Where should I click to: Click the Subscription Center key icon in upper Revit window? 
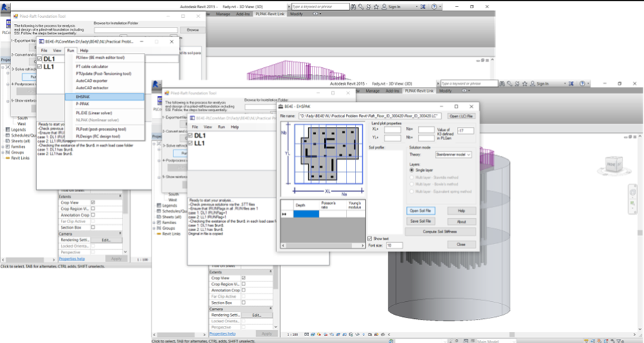point(360,7)
